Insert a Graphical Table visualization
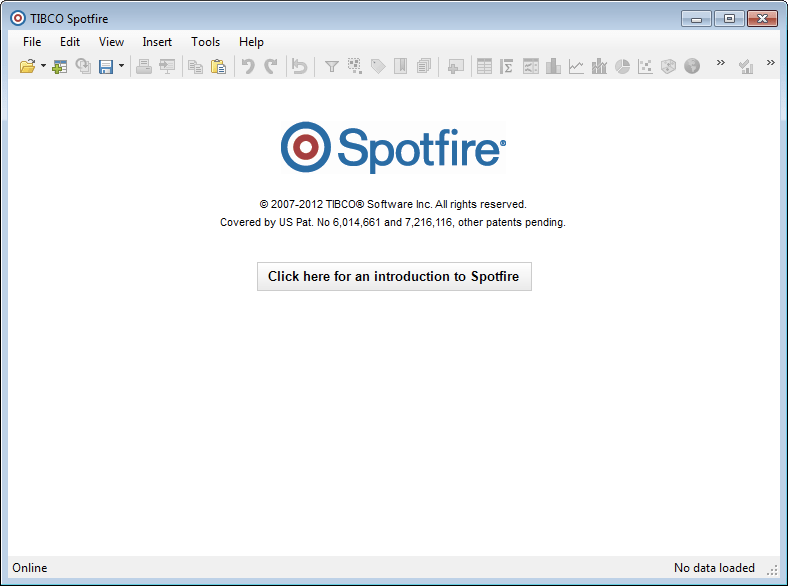Screen dimensions: 788x586 coord(531,66)
